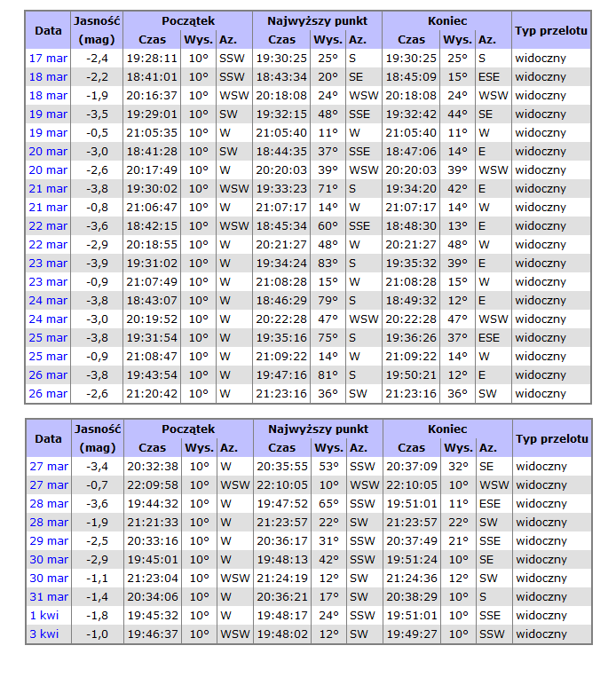The image size is (616, 685).
Task: Select the peak time 21:24:19
Action: click(282, 579)
